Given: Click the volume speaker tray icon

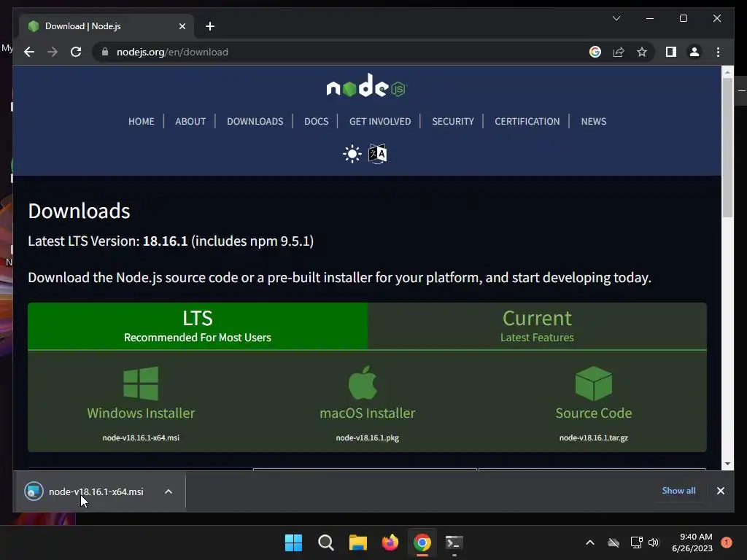Looking at the screenshot, I should coord(654,542).
